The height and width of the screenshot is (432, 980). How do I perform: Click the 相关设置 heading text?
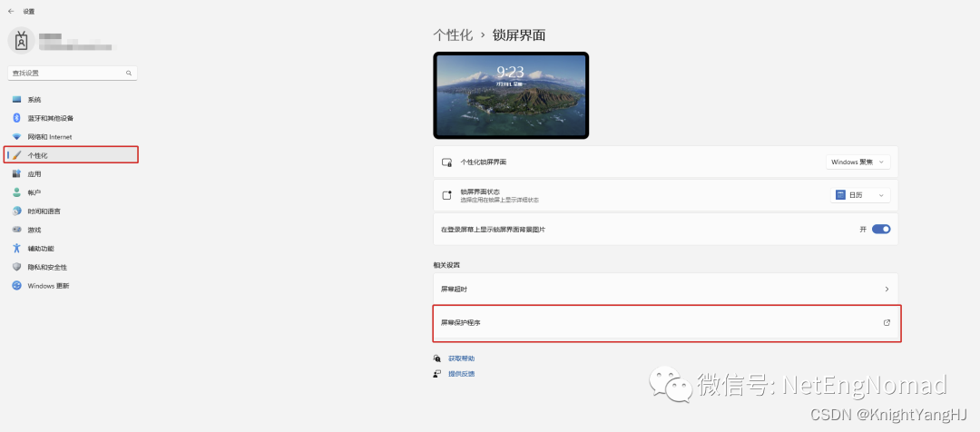[x=446, y=265]
